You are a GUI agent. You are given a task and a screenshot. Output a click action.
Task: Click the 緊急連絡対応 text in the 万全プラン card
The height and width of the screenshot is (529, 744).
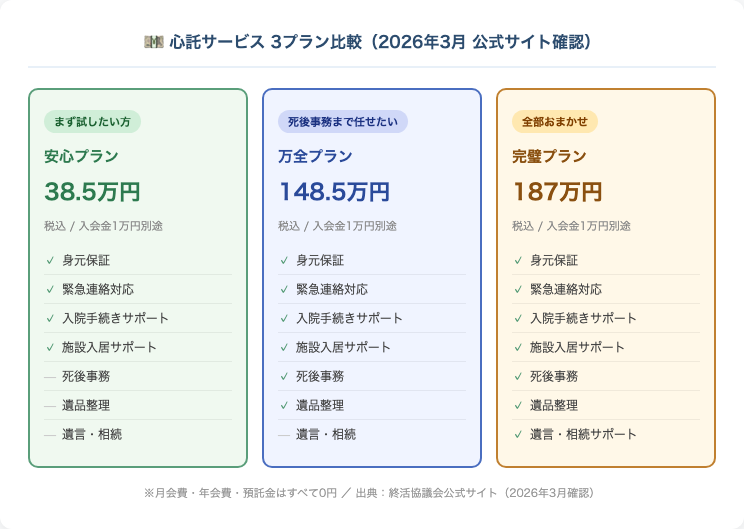pyautogui.click(x=332, y=289)
